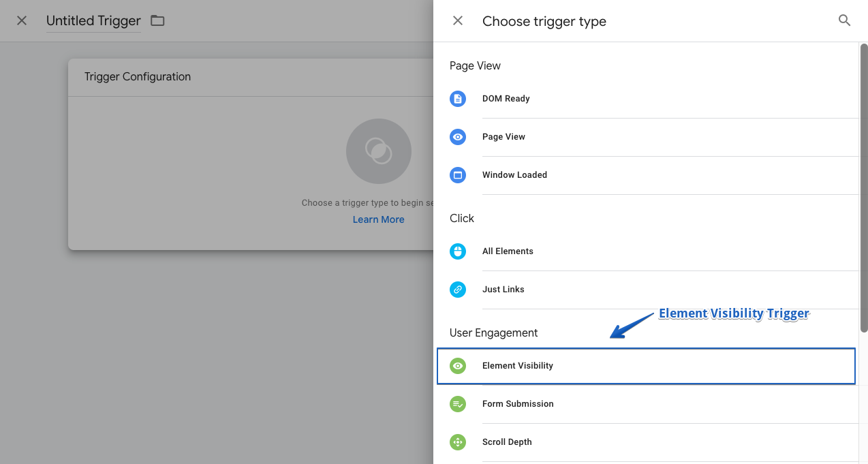Image resolution: width=868 pixels, height=464 pixels.
Task: Select the DOM Ready trigger type
Action: click(506, 99)
